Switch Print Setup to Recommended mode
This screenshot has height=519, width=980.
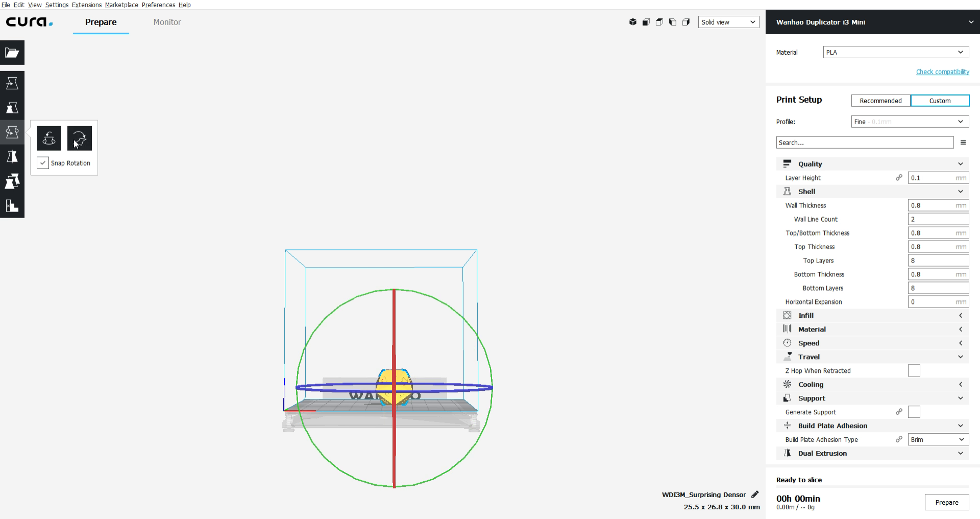(x=880, y=101)
